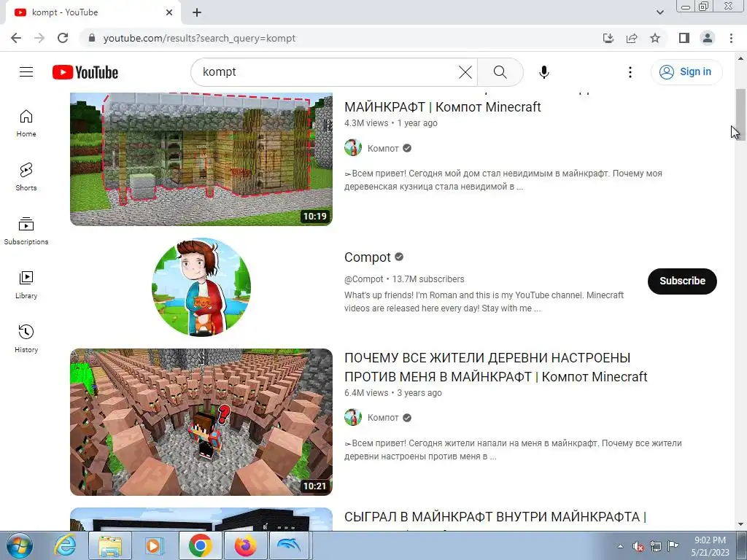Click the 13.7M subscribers text
747x560 pixels.
tap(427, 279)
